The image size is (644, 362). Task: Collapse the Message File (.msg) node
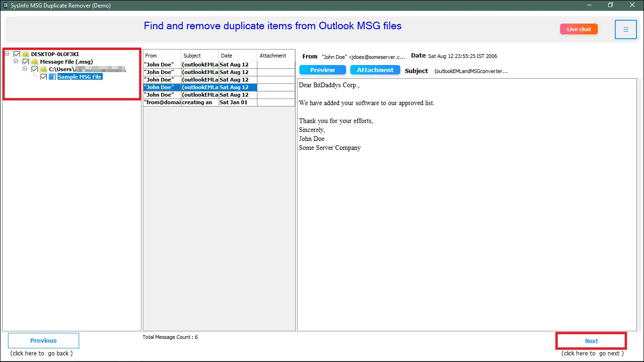tap(16, 62)
